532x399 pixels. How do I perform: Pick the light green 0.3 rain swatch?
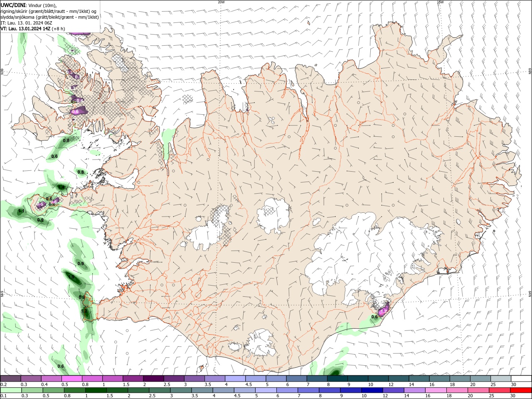[32, 390]
